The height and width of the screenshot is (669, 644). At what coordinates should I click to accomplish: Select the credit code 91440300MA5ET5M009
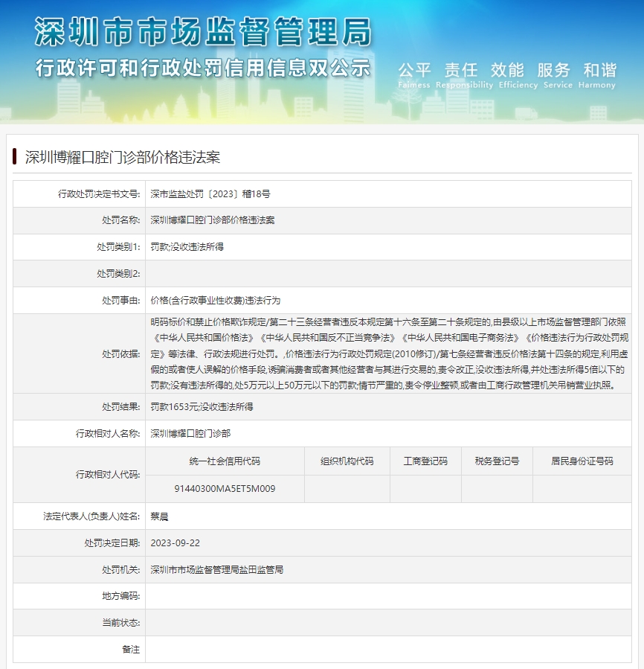pyautogui.click(x=225, y=489)
